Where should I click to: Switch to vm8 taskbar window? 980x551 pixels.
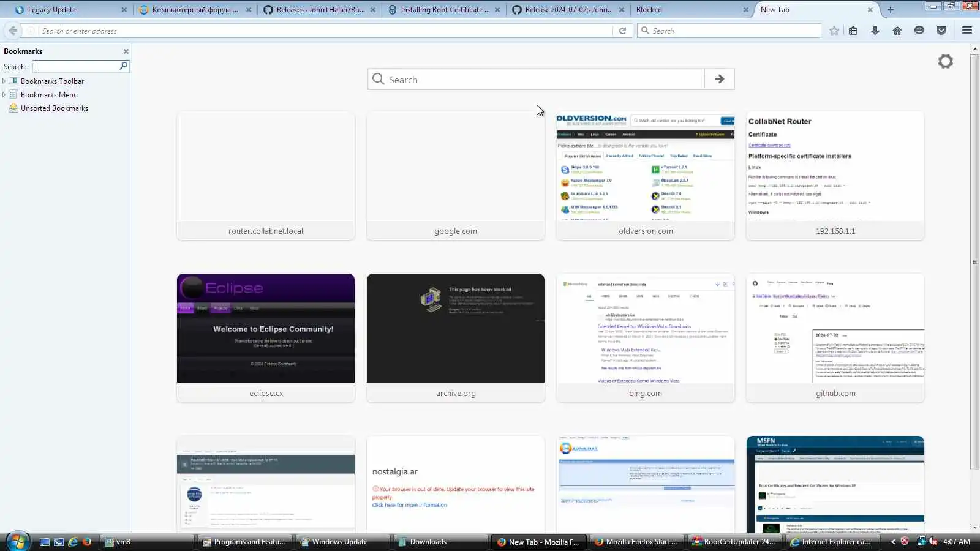(147, 542)
